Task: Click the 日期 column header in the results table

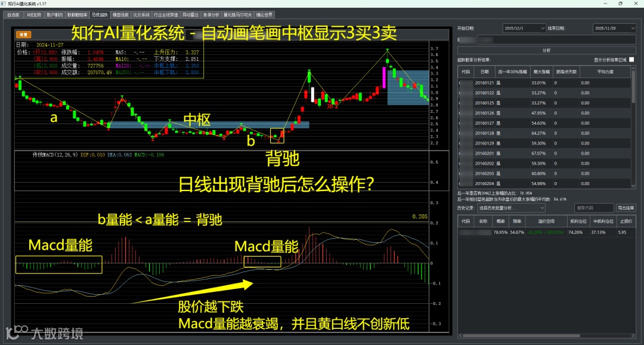Action: tap(484, 72)
